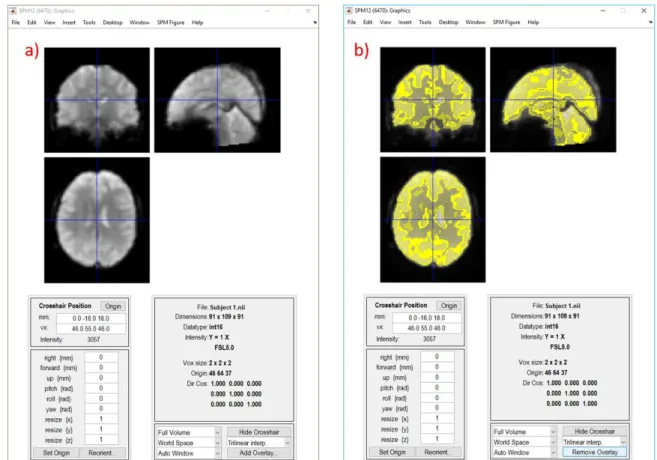This screenshot has height=460, width=657.
Task: Click Add Overlay button in left window
Action: (259, 453)
